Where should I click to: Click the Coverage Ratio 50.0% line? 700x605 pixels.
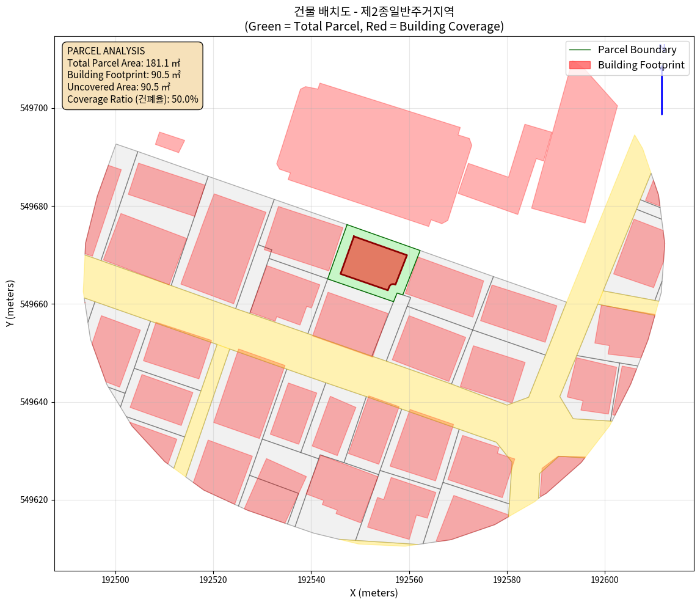point(133,99)
